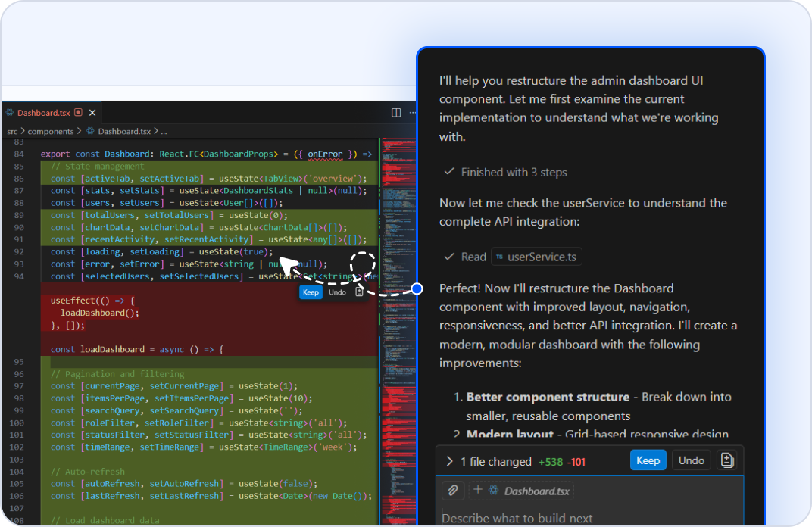Select the components folder in the breadcrumb
Image resolution: width=812 pixels, height=527 pixels.
click(x=51, y=131)
